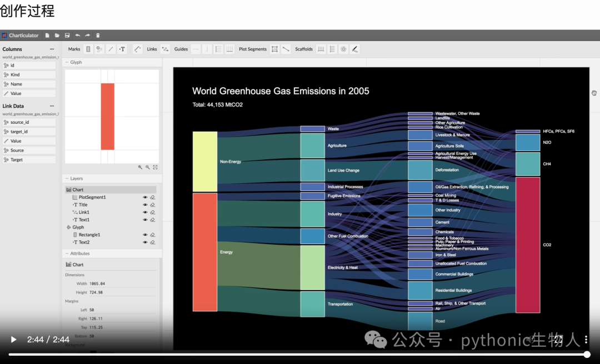The image size is (600, 364).
Task: Click the chart Width input field
Action: (x=122, y=284)
